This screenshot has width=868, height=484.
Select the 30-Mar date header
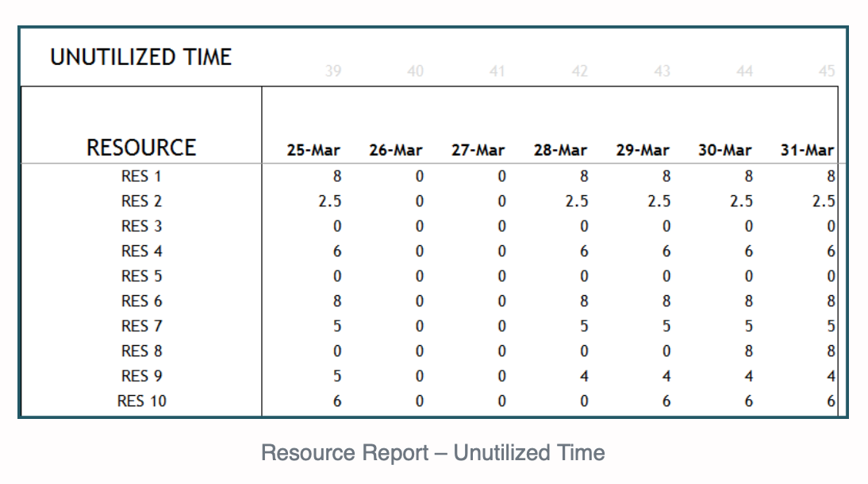tap(724, 150)
